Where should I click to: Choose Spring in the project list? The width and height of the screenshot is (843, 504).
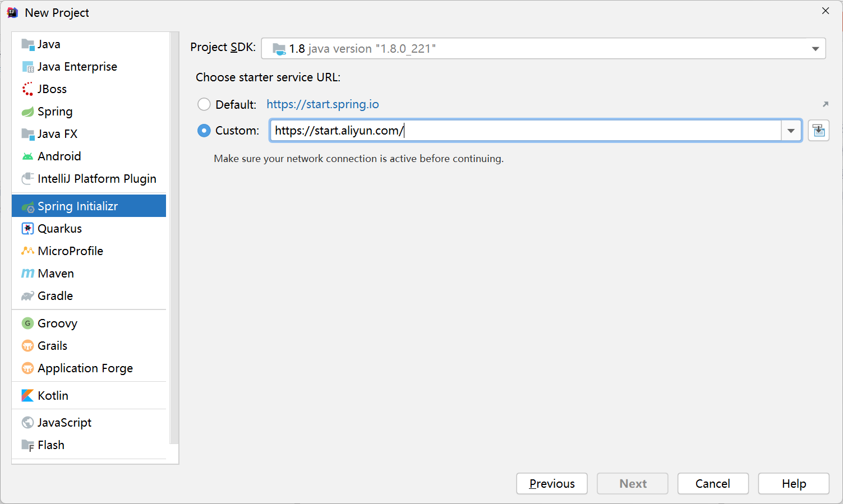[x=89, y=112]
